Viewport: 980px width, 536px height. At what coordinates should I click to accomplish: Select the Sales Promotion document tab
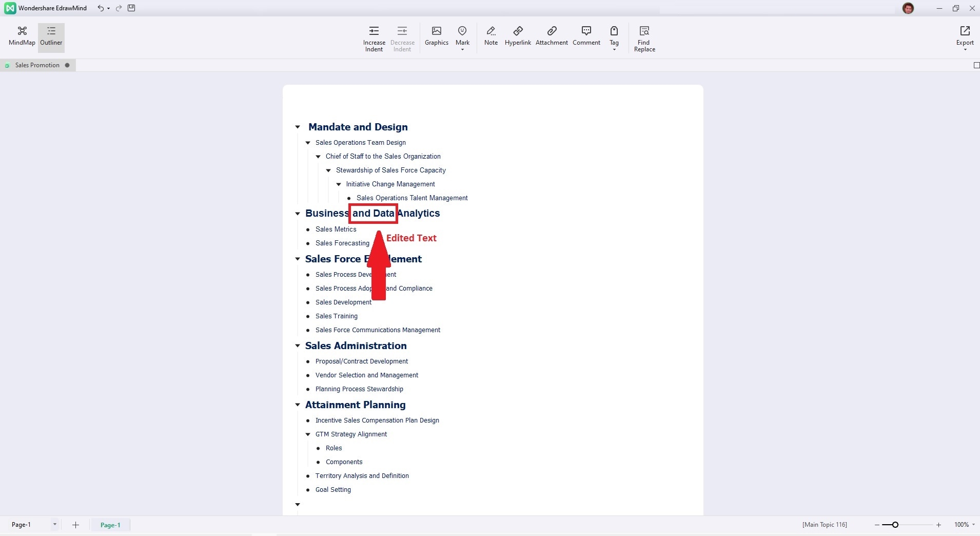[x=37, y=65]
